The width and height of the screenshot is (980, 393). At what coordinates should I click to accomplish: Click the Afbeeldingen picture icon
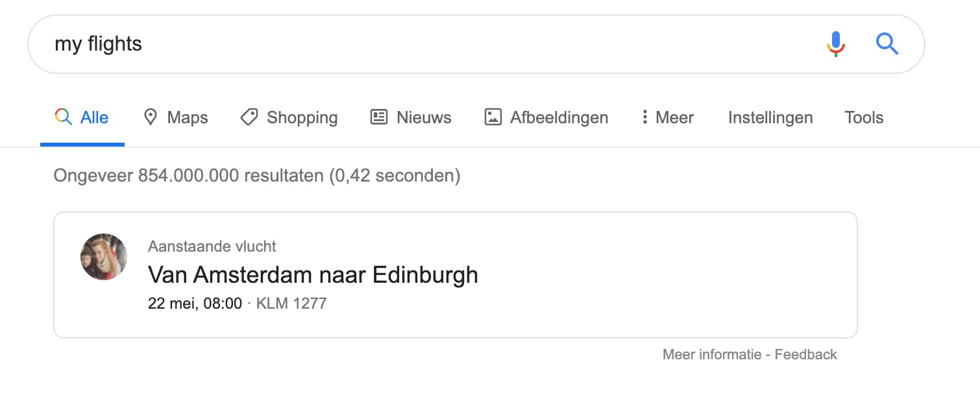coord(493,117)
